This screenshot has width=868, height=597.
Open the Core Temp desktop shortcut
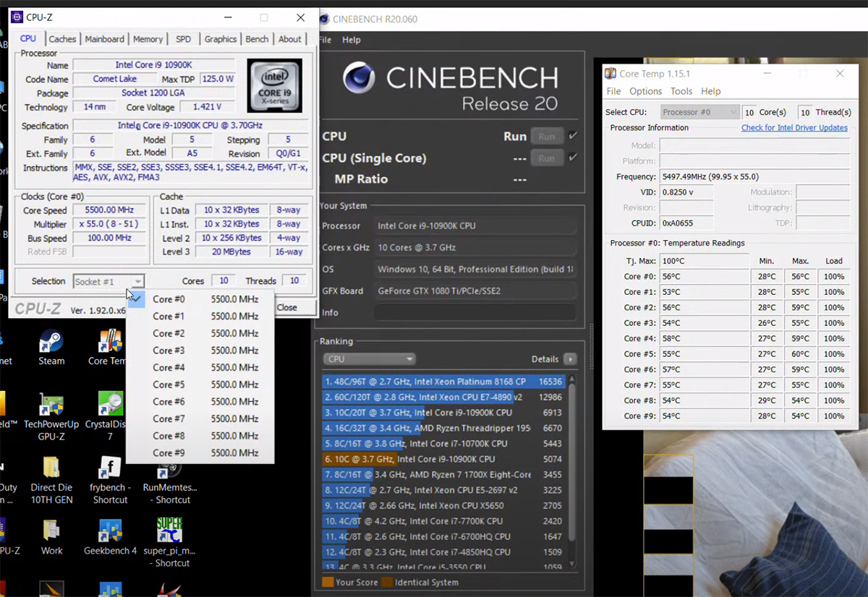pos(109,348)
